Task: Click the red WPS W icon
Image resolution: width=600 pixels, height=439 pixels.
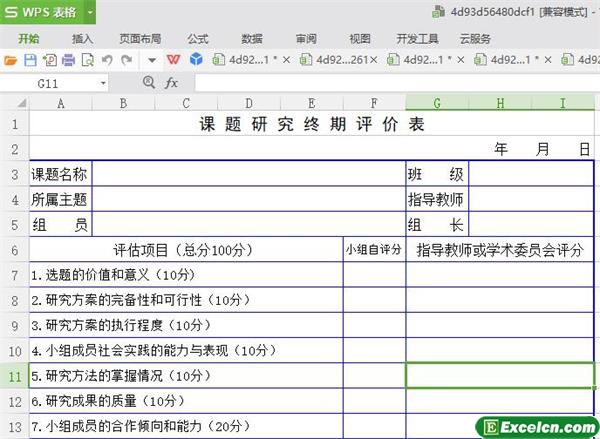Action: coord(173,60)
